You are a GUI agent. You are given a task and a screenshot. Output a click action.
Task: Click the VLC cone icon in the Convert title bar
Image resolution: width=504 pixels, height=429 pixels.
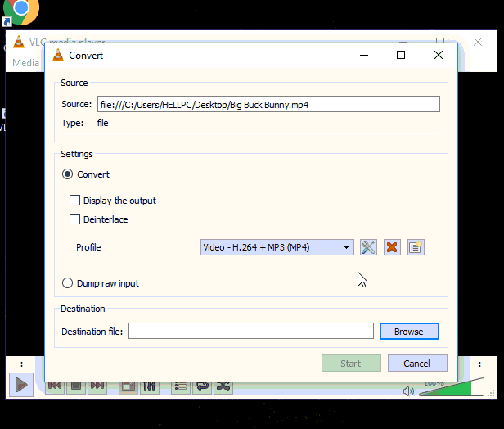click(58, 56)
